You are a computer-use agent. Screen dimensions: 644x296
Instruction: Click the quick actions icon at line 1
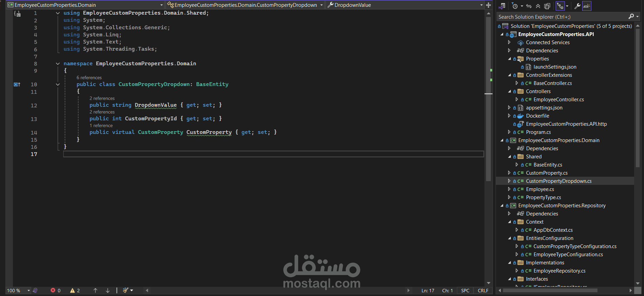17,14
